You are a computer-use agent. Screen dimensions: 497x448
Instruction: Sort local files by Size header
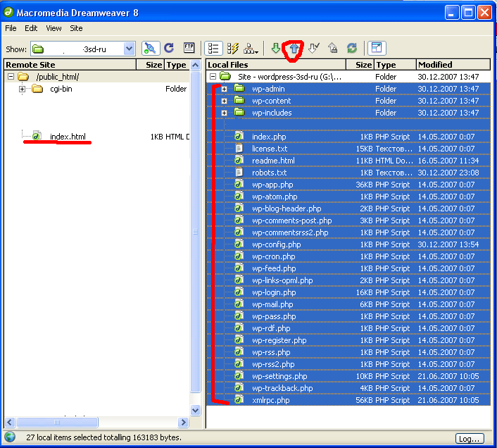[360, 65]
